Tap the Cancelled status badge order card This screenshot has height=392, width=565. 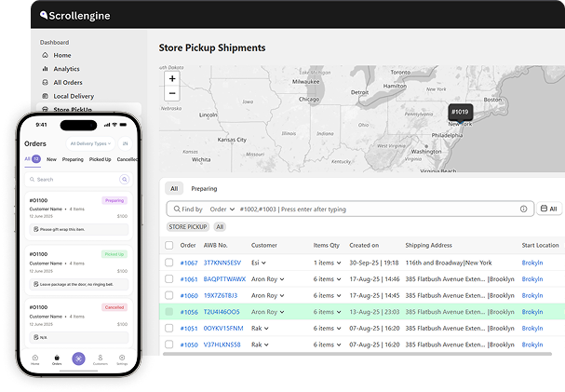(78, 322)
